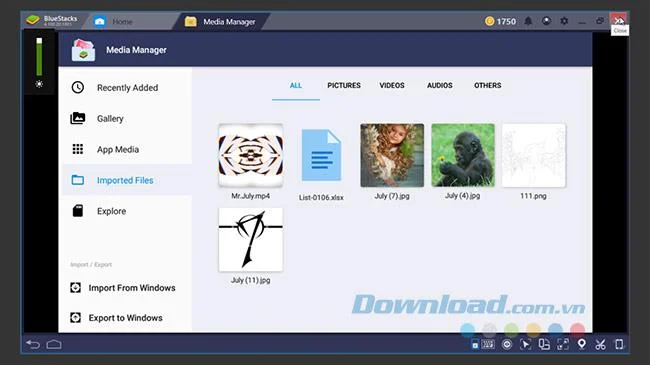Open the Explore storage section
The width and height of the screenshot is (650, 365).
click(x=126, y=211)
